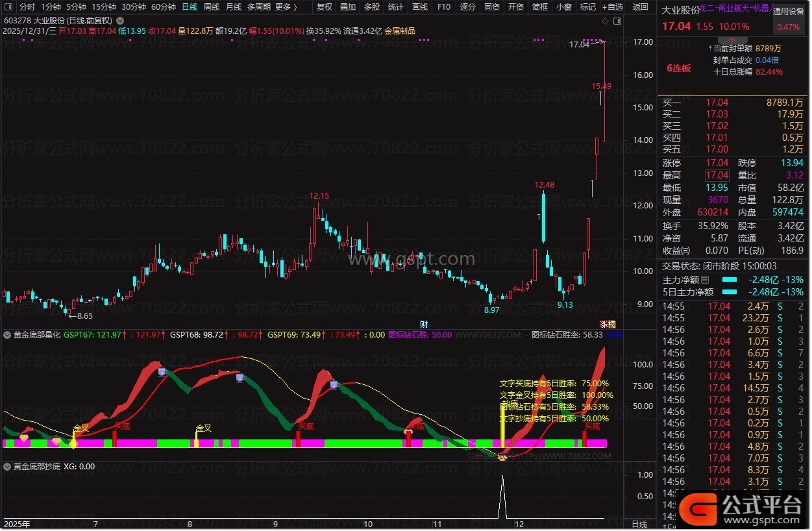812x531 pixels.
Task: Toggle the 收益(三) earnings period
Action: click(x=676, y=250)
